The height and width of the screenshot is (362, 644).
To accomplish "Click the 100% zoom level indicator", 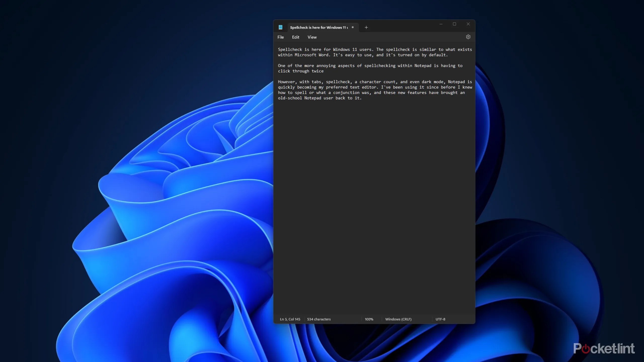I will tap(369, 319).
